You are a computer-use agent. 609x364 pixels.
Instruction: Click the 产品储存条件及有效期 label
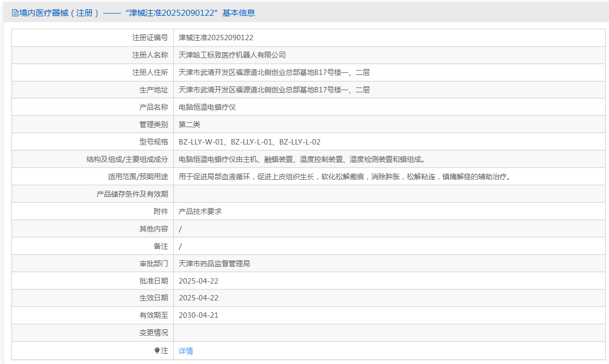click(x=132, y=194)
